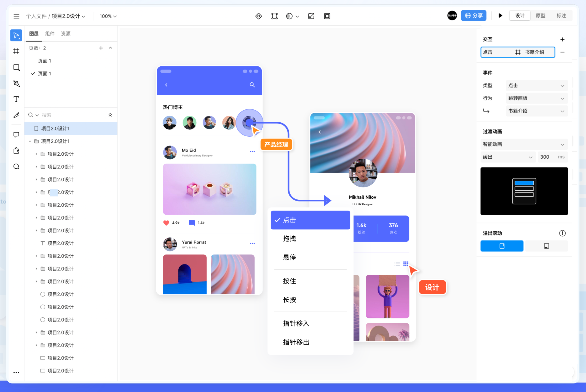The image size is (586, 392).
Task: Click the component icon in top toolbar
Action: click(x=258, y=16)
